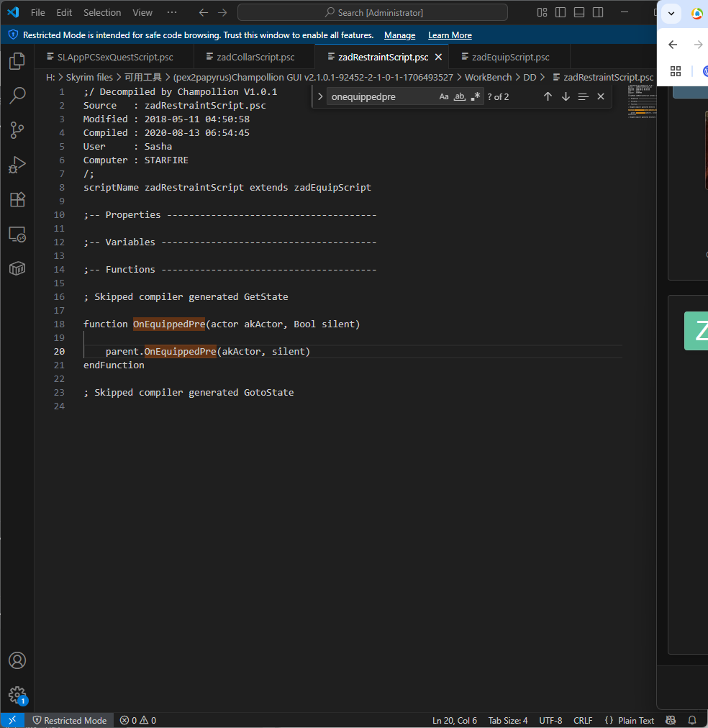Open the Explorer view in activity bar
Image resolution: width=708 pixels, height=728 pixels.
pos(17,61)
